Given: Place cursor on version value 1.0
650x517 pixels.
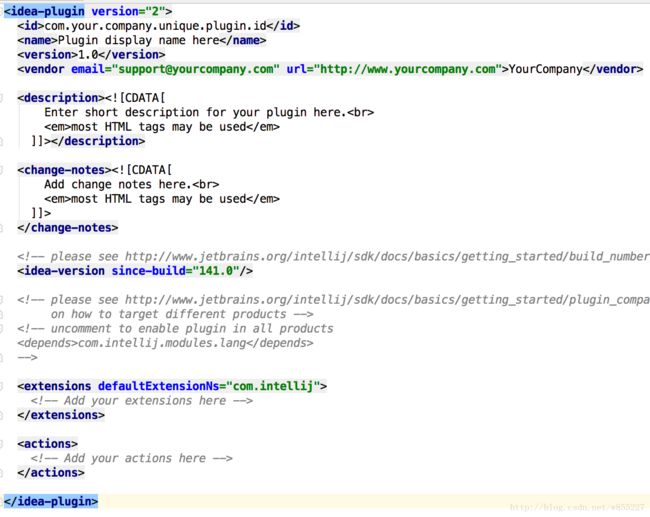Looking at the screenshot, I should (92, 54).
